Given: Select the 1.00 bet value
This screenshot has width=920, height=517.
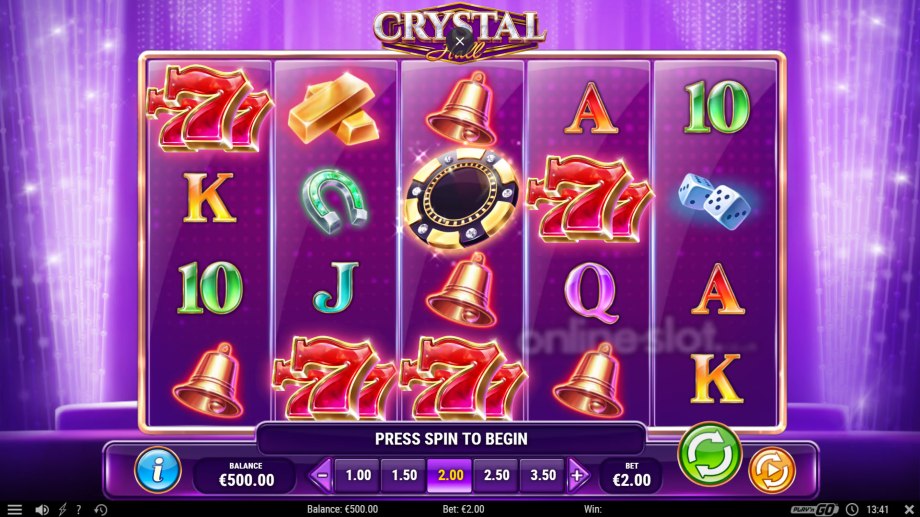Looking at the screenshot, I should pos(358,475).
